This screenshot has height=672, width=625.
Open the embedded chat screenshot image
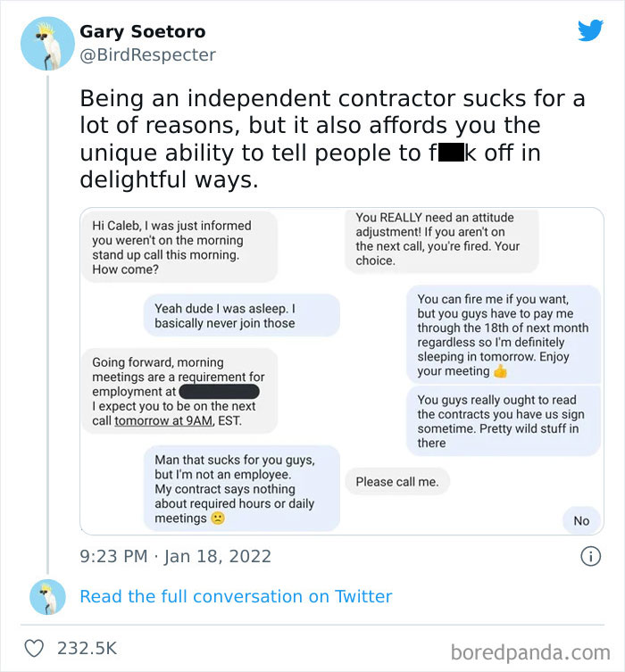click(x=342, y=371)
